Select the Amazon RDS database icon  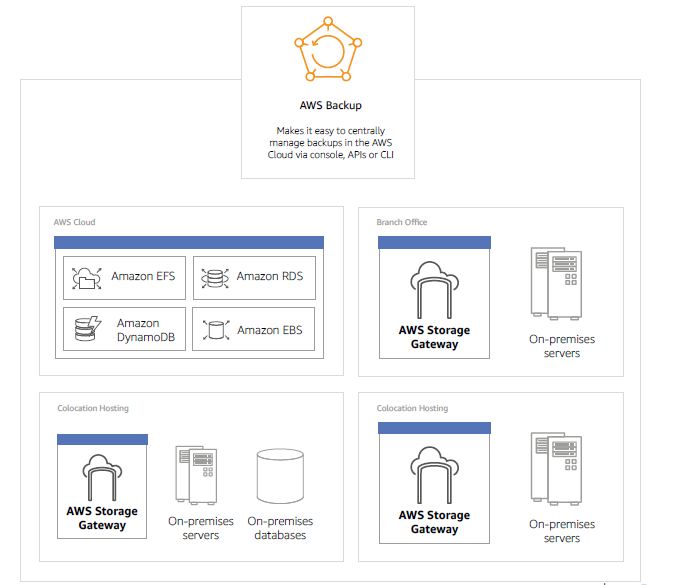point(215,278)
